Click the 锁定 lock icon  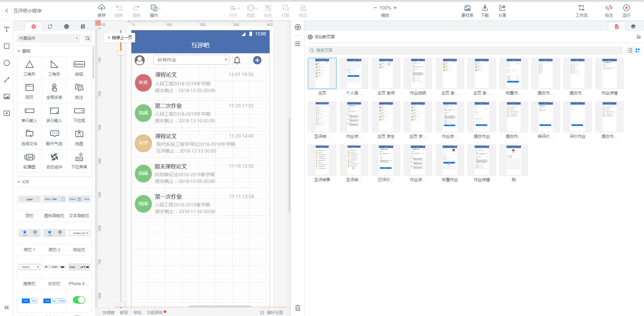point(303,8)
